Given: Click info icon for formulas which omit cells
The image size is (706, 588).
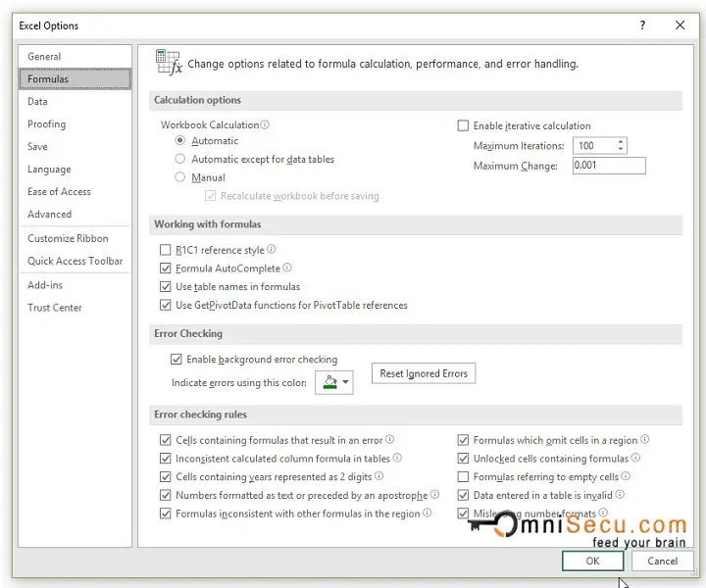Looking at the screenshot, I should point(645,439).
